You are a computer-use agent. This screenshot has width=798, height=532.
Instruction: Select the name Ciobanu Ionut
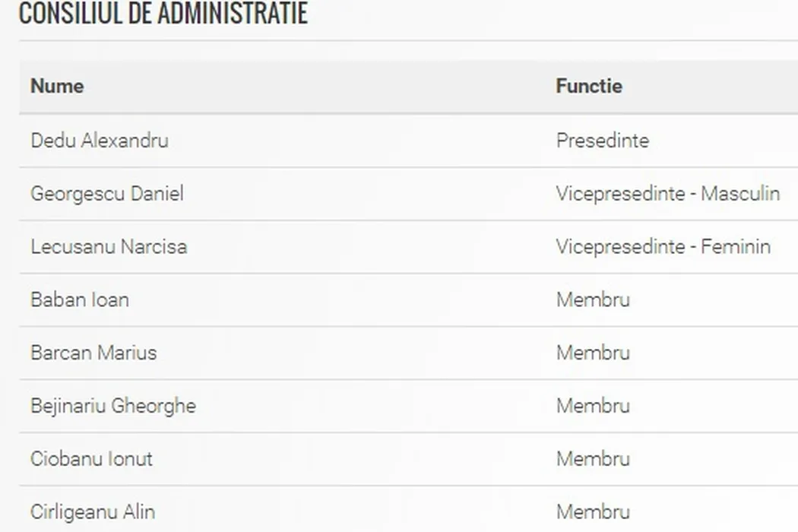pos(91,459)
